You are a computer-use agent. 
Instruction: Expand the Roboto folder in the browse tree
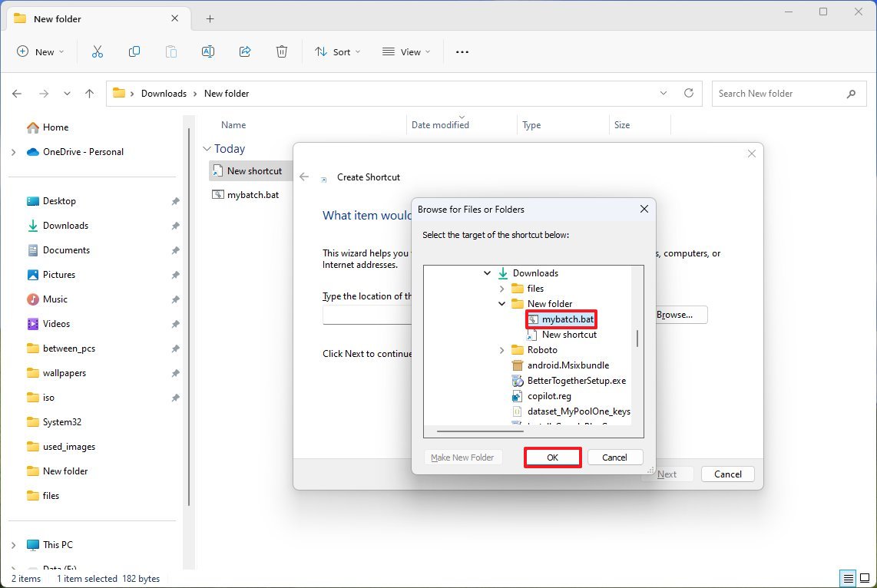(x=501, y=349)
